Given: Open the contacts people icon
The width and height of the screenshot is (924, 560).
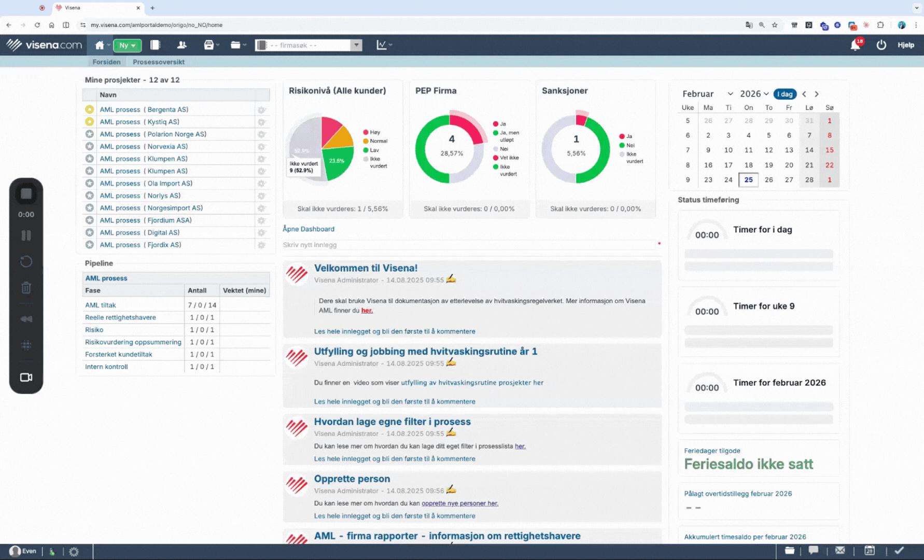Looking at the screenshot, I should click(181, 45).
